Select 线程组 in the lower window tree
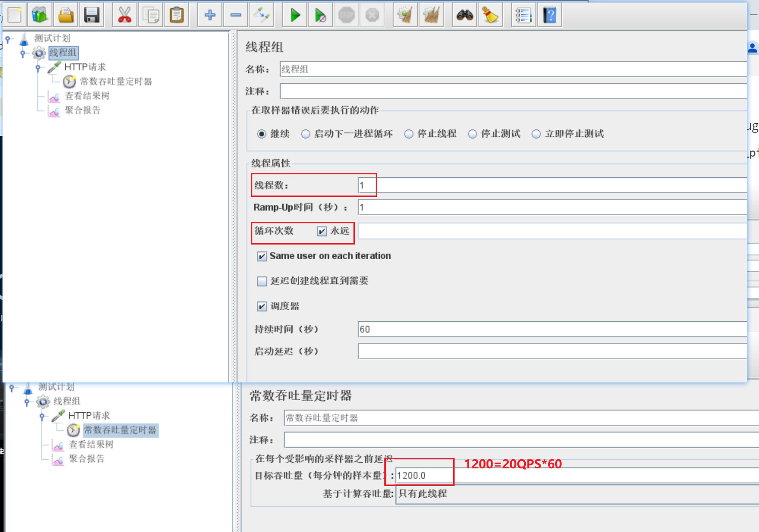This screenshot has height=532, width=759. pos(67,401)
